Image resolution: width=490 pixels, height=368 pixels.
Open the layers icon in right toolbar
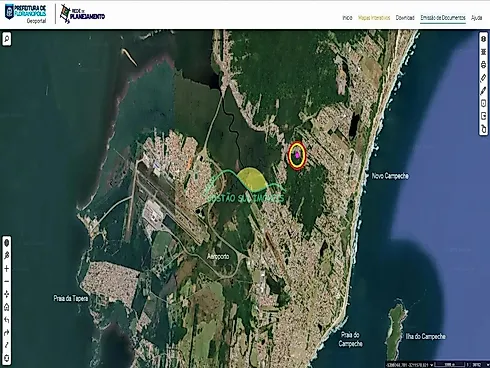pyautogui.click(x=483, y=39)
